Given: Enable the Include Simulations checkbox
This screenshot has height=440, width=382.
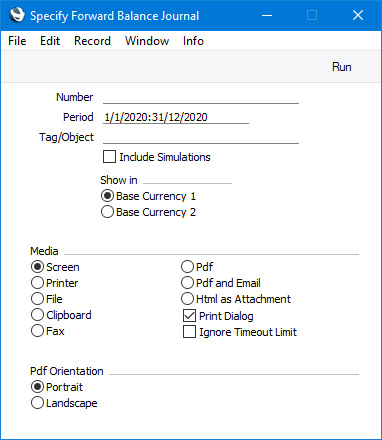Looking at the screenshot, I should 109,157.
